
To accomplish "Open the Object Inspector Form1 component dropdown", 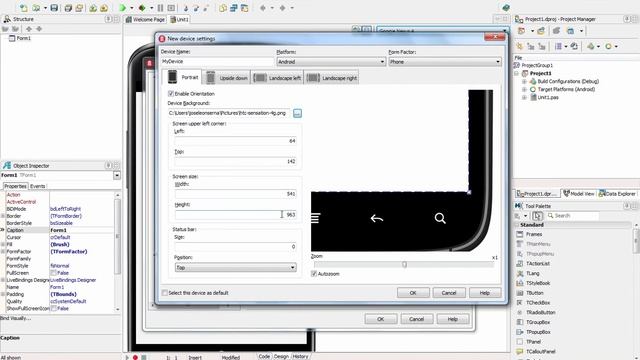I will pos(117,175).
